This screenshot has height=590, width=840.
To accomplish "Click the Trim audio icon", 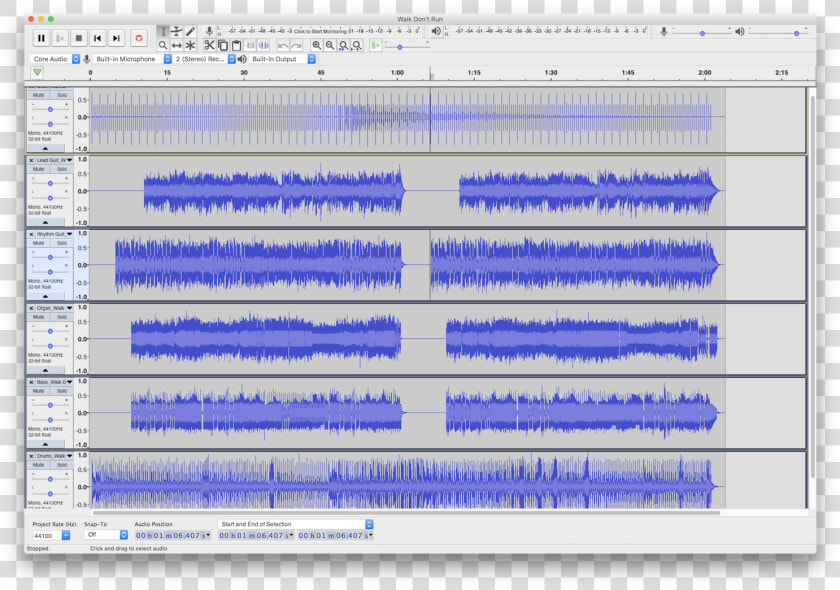I will coord(250,46).
